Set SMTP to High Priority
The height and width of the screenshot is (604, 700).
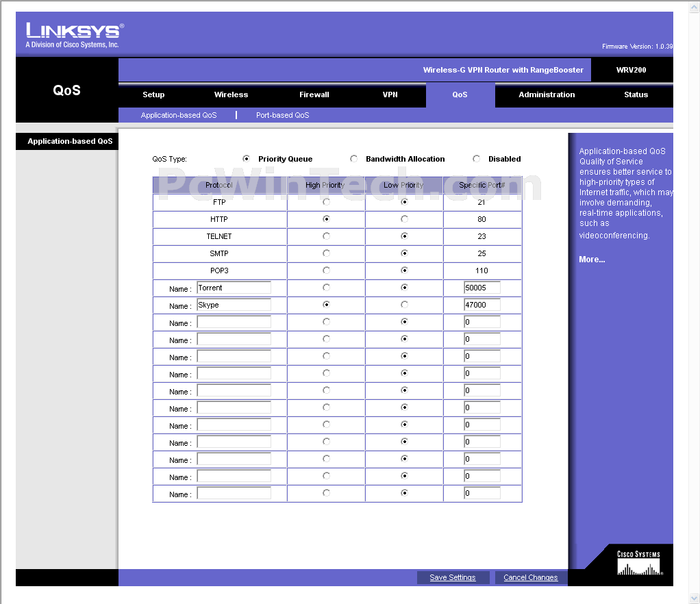pyautogui.click(x=326, y=253)
